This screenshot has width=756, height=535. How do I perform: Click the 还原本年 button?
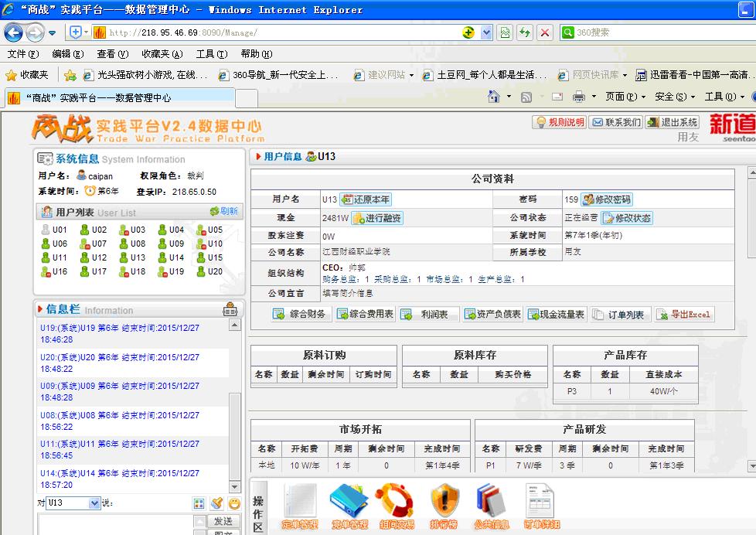pyautogui.click(x=365, y=199)
